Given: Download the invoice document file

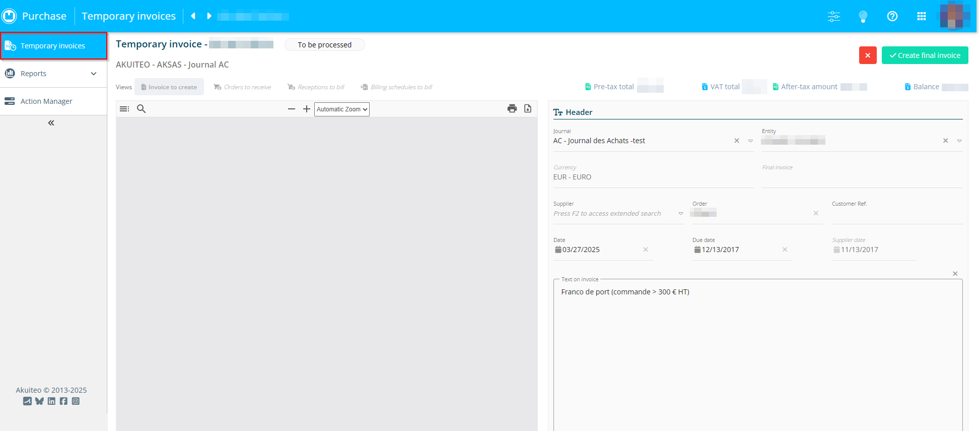Looking at the screenshot, I should point(528,108).
